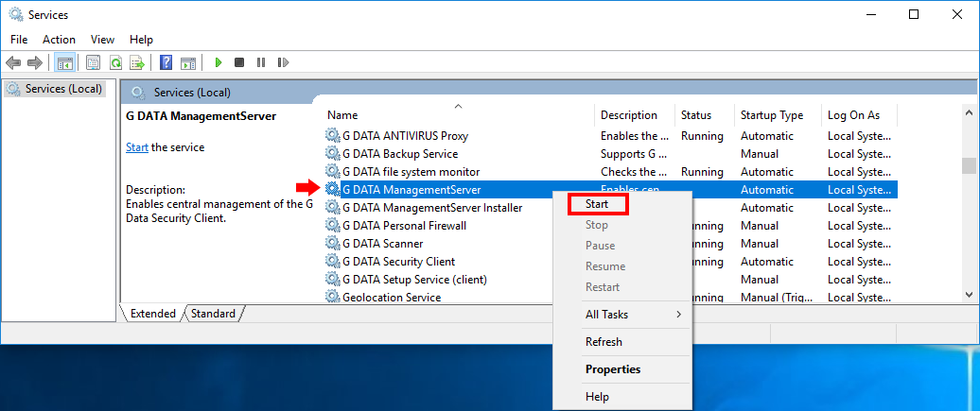This screenshot has height=411, width=980.
Task: Click gear icon of G DATA Security Client
Action: click(x=333, y=261)
